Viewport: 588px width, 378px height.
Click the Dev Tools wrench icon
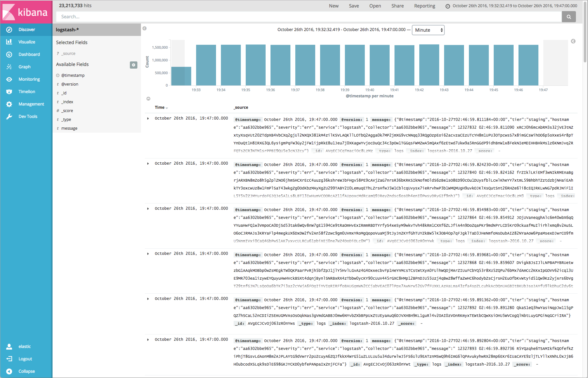(9, 117)
